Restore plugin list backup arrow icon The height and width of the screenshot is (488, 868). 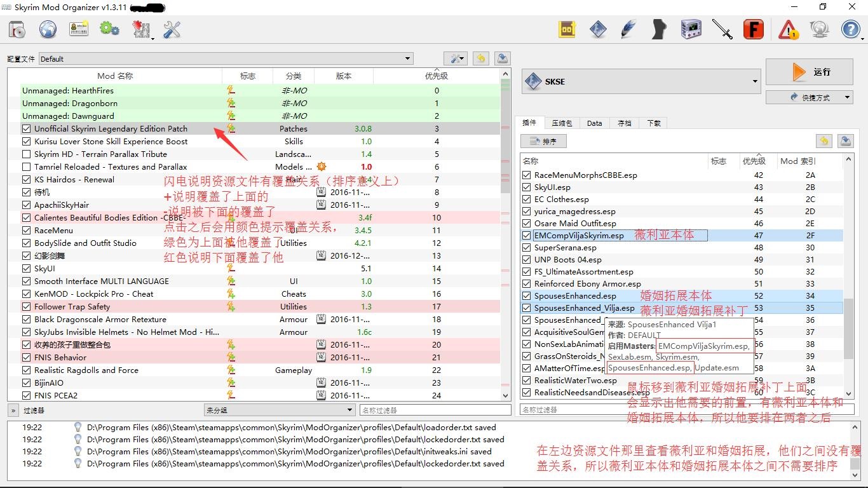824,141
